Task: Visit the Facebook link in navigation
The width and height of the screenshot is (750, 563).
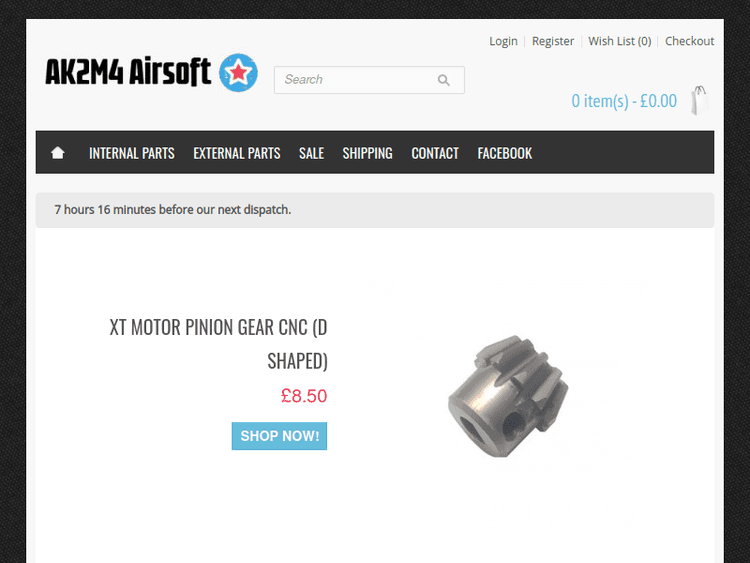Action: click(505, 153)
